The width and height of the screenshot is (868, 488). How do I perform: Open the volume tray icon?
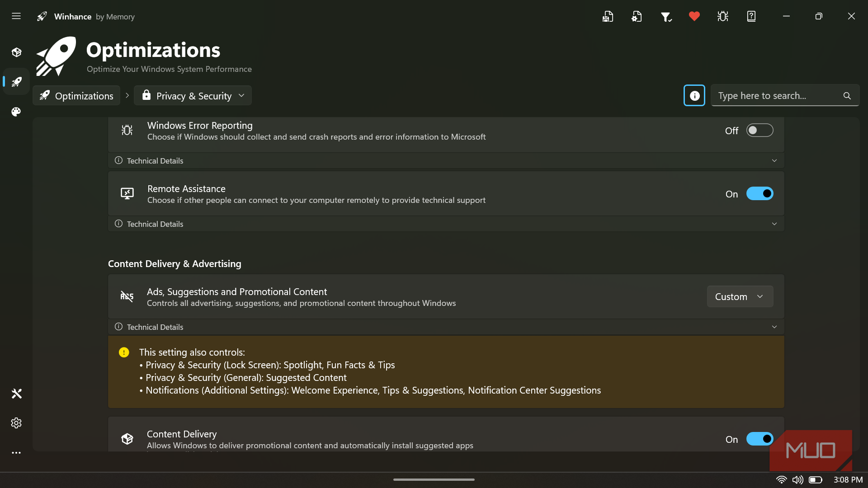tap(798, 479)
